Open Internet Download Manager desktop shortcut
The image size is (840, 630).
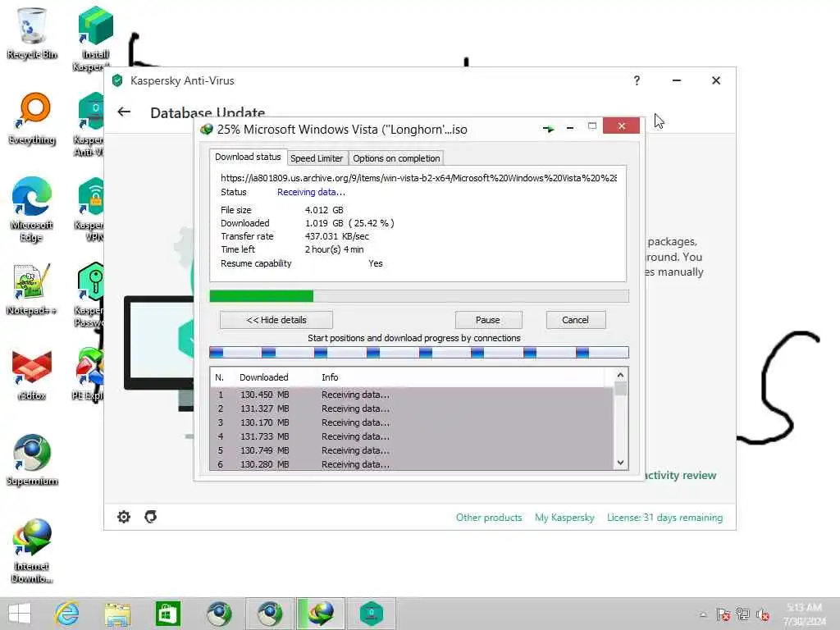(32, 550)
